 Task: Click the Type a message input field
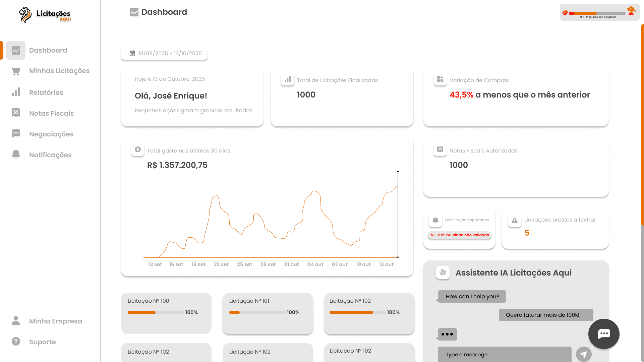coord(505,354)
